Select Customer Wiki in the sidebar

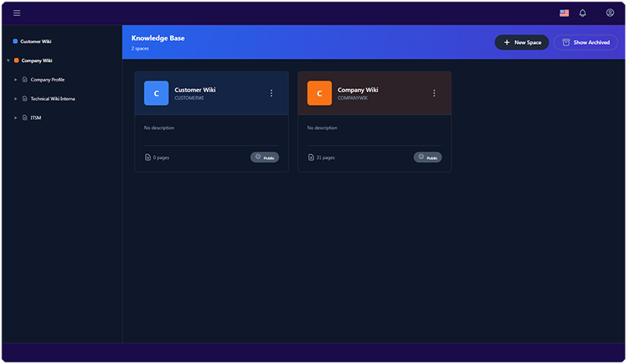point(36,41)
